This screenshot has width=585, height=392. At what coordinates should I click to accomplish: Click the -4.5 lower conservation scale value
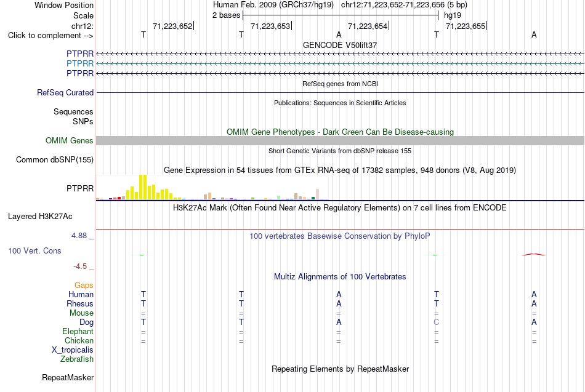[x=80, y=266]
